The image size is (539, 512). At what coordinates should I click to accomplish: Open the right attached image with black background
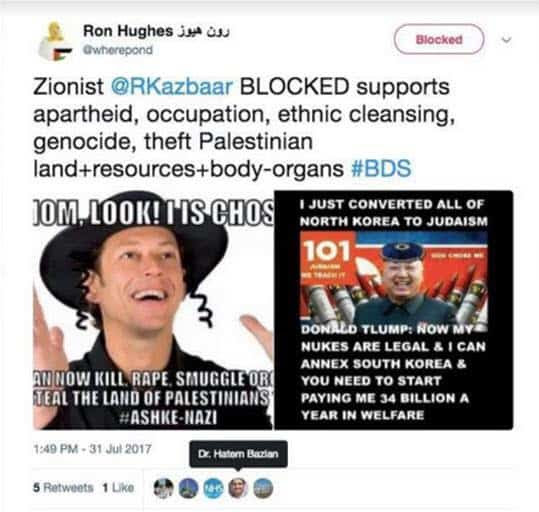394,310
